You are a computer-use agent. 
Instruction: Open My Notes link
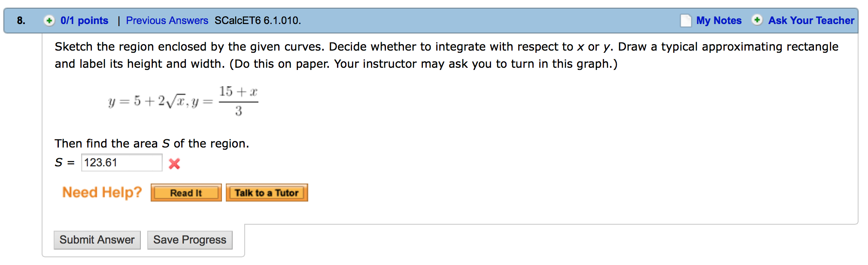719,21
